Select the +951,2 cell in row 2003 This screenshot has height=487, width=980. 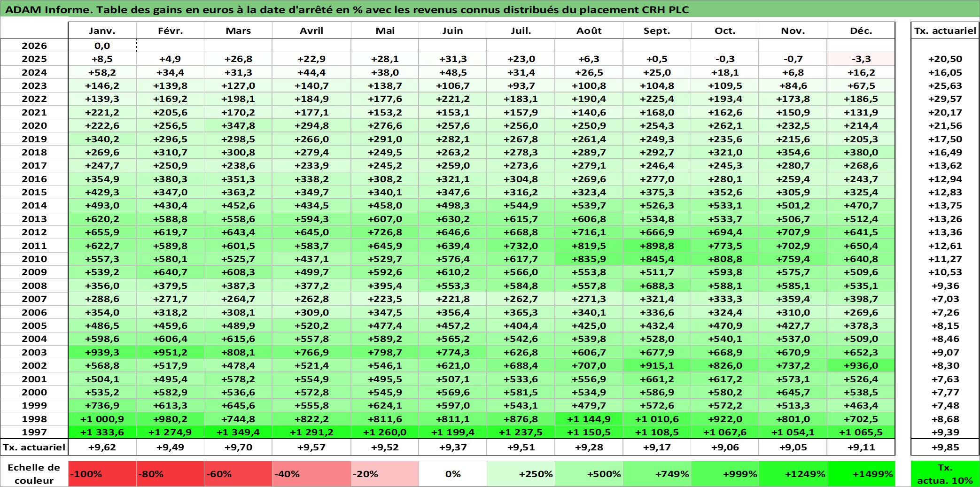click(x=170, y=352)
